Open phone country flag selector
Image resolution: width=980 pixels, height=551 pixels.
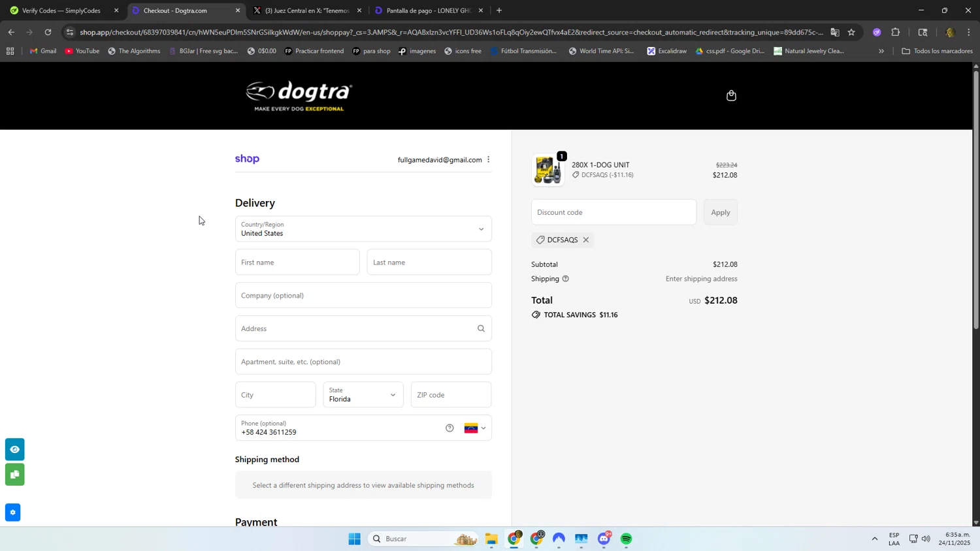(x=475, y=428)
